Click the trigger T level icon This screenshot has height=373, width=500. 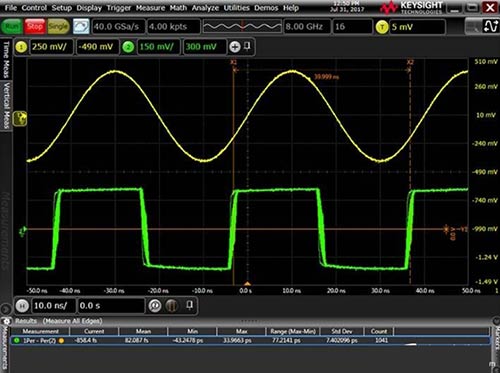point(382,27)
